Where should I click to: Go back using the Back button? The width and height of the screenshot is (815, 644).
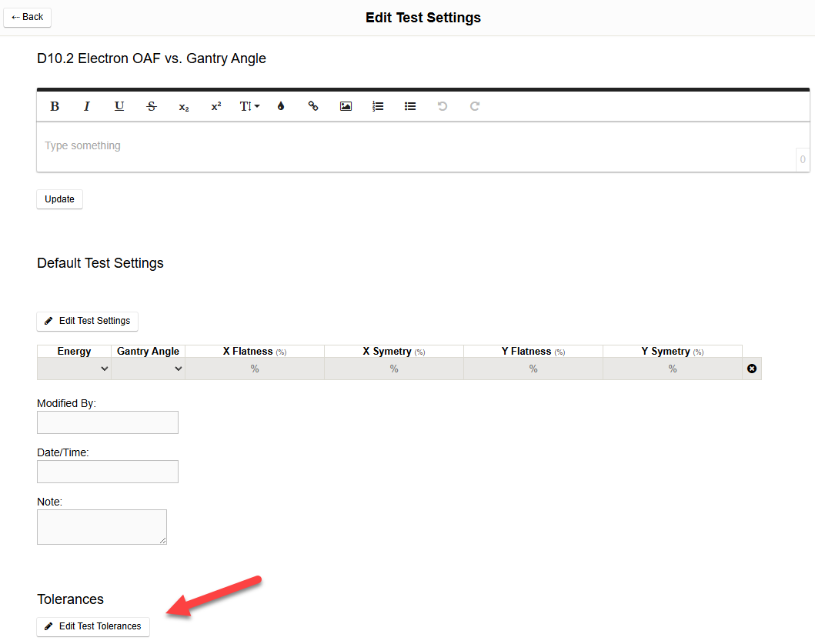[x=28, y=17]
